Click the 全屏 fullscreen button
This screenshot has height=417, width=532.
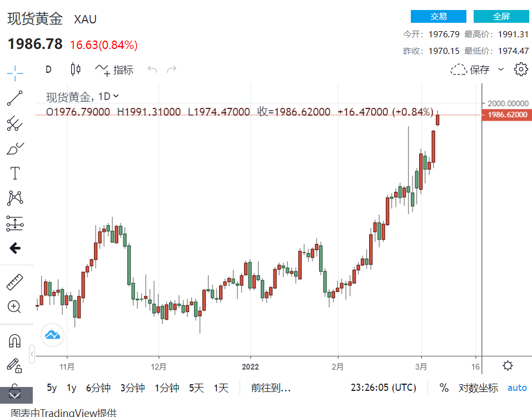(501, 17)
